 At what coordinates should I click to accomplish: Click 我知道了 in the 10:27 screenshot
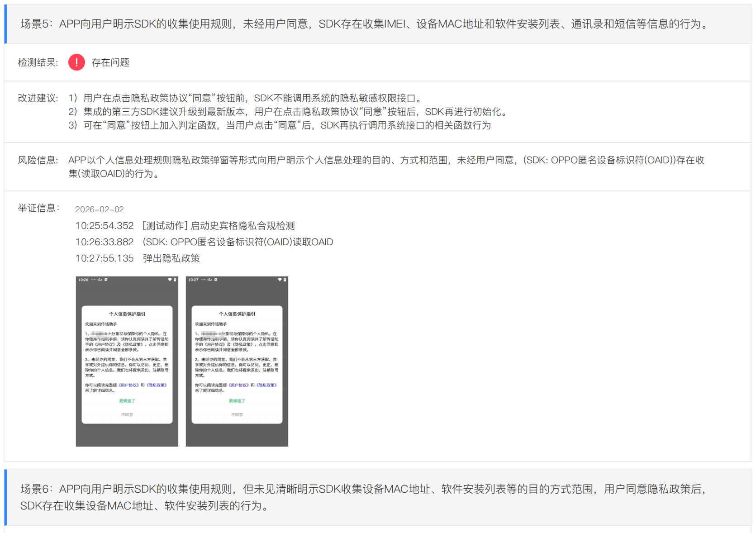[237, 401]
